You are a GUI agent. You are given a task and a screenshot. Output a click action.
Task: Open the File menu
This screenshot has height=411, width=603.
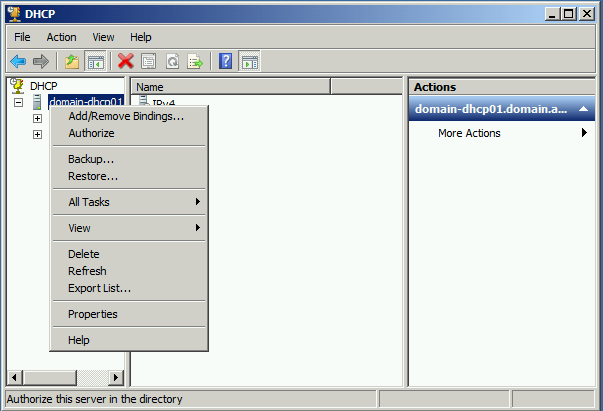(x=22, y=37)
